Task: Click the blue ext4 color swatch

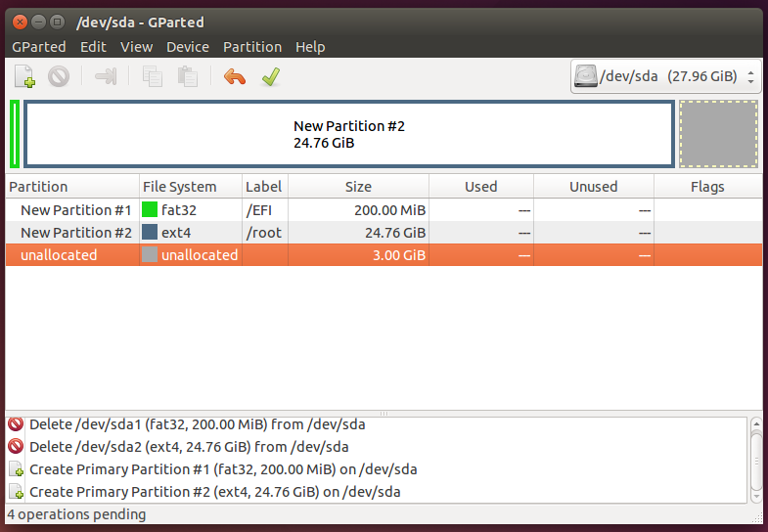Action: point(150,232)
